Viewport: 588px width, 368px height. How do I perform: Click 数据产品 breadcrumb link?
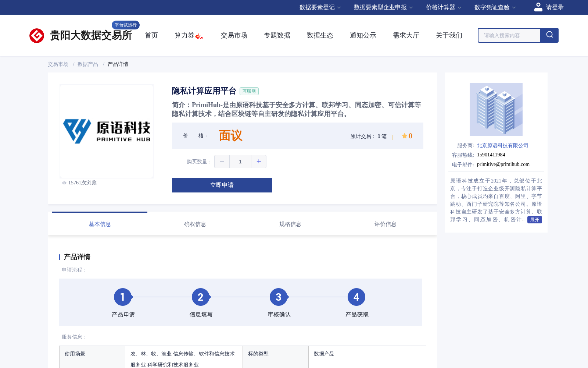[88, 64]
